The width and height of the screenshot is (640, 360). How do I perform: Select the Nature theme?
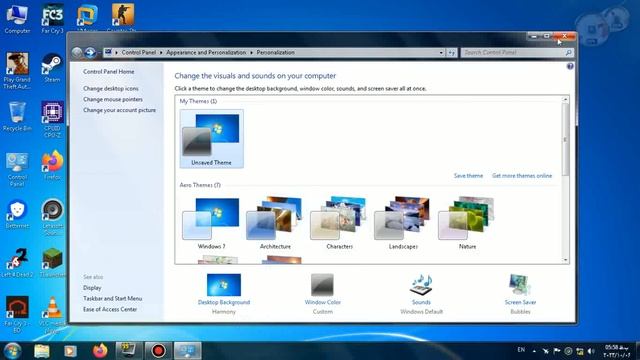coord(467,223)
